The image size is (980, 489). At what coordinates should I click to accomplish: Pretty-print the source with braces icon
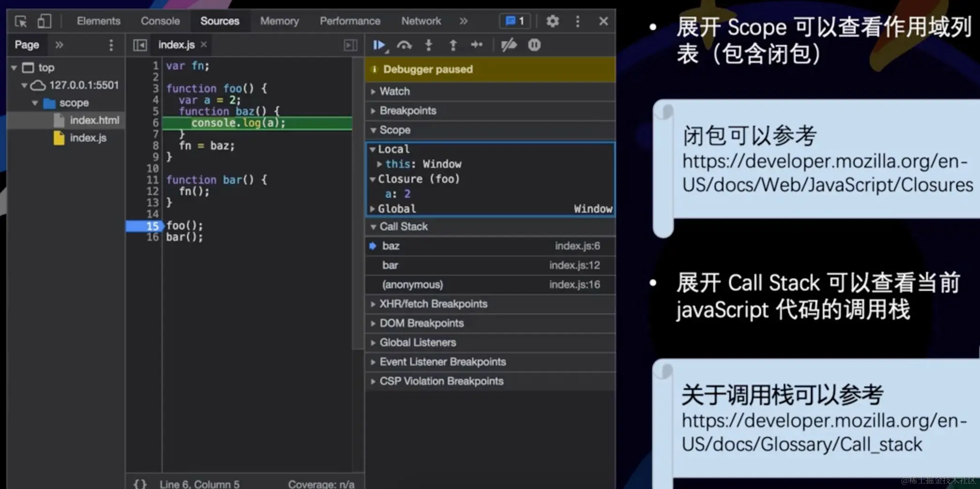(x=140, y=484)
